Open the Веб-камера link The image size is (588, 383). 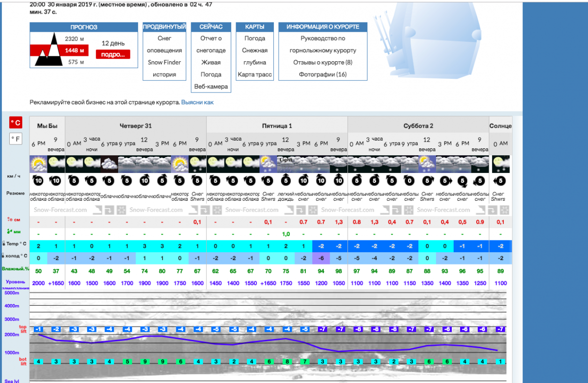(x=211, y=87)
